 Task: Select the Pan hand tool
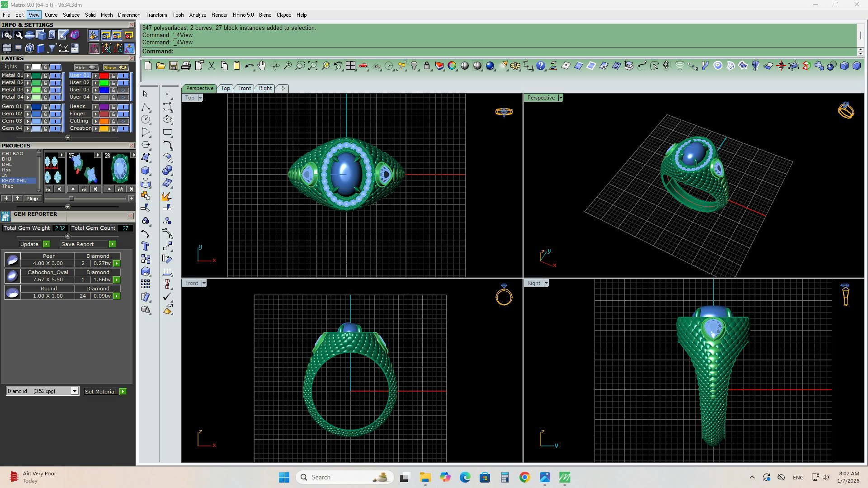262,66
